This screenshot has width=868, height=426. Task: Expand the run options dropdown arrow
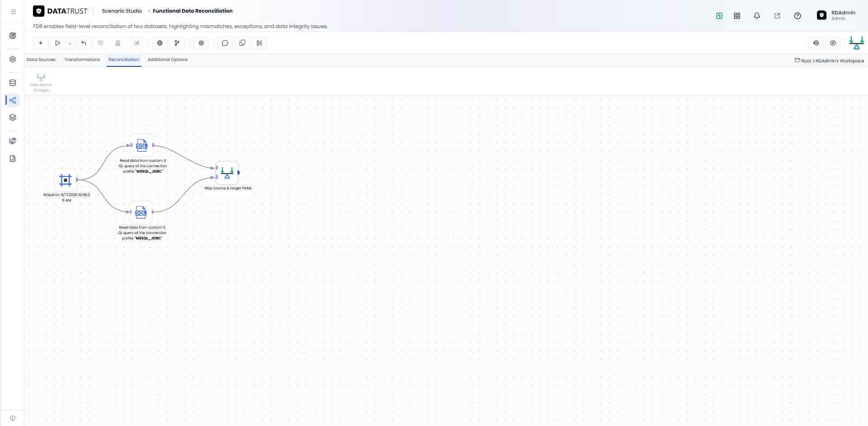(x=70, y=43)
